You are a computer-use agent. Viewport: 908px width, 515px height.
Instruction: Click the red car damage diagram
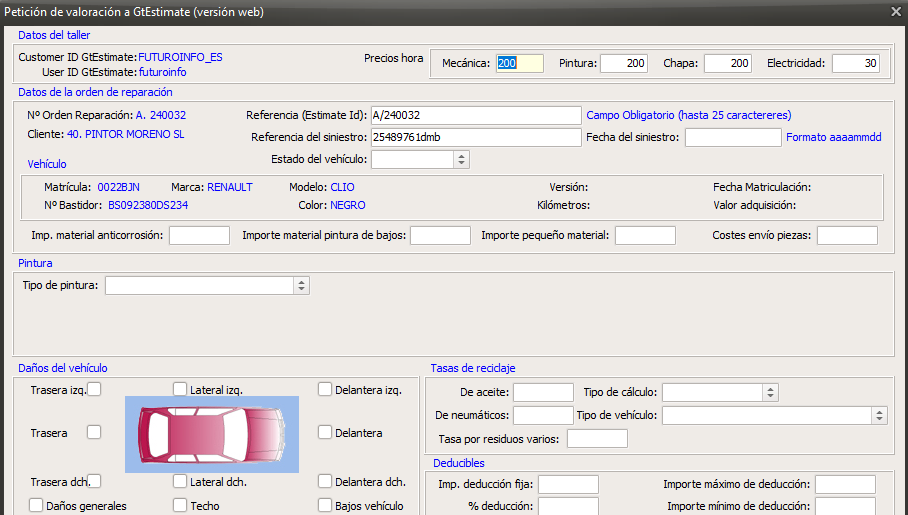coord(212,434)
